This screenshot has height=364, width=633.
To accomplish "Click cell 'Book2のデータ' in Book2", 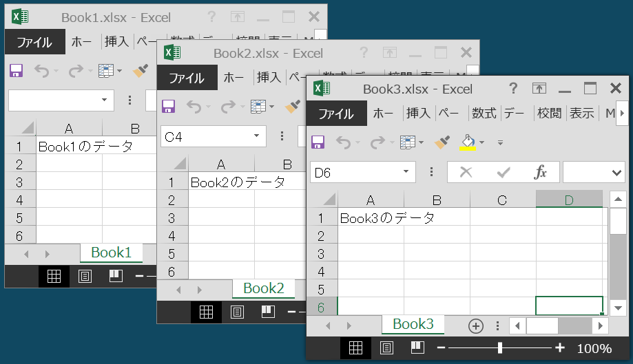I will (221, 182).
